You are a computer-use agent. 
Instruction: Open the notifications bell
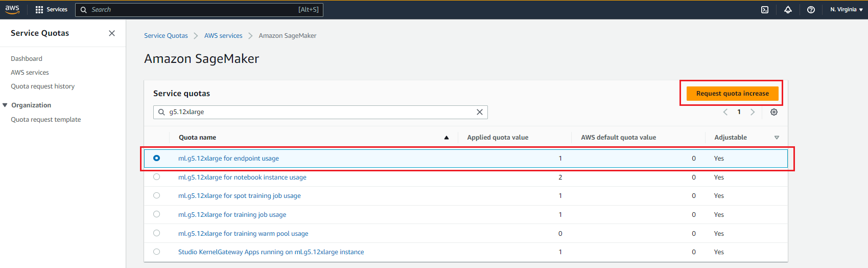tap(788, 9)
